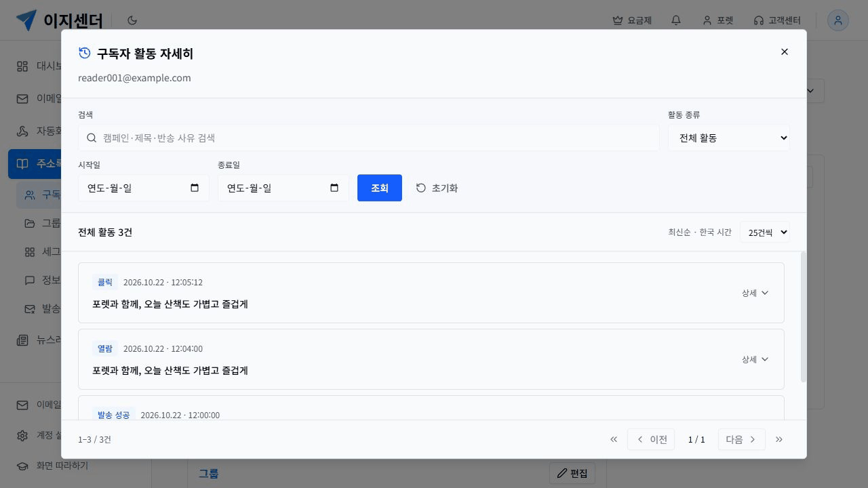This screenshot has width=868, height=488.
Task: Open the 25건씩 page size dropdown
Action: (x=765, y=232)
